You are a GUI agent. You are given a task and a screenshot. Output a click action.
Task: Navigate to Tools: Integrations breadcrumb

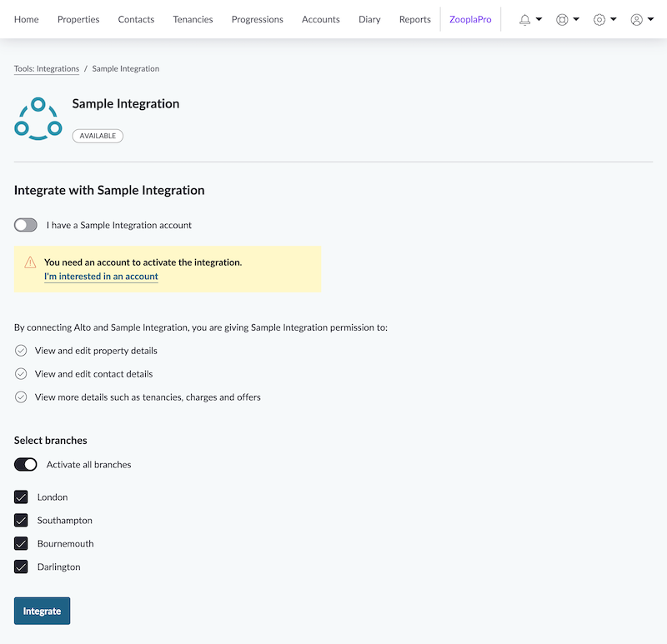47,69
